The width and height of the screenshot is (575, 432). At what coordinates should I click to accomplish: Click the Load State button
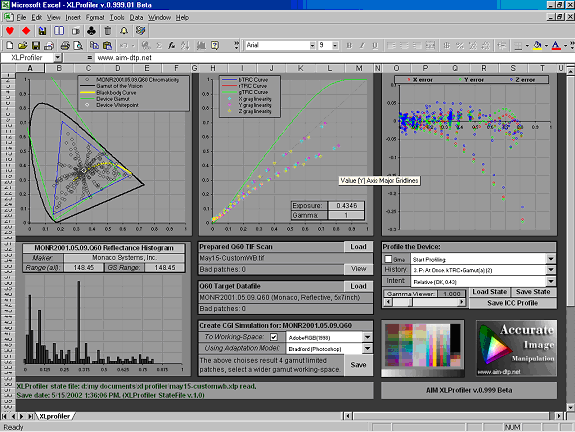489,292
